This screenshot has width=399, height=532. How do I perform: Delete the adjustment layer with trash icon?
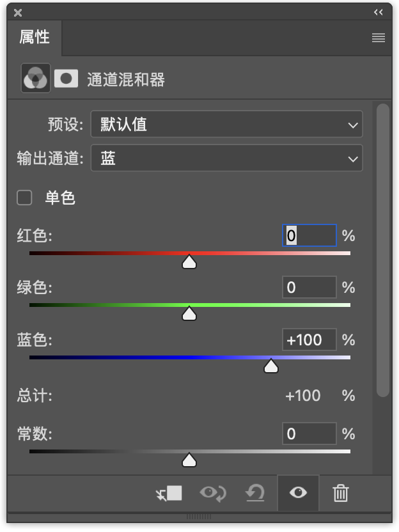[341, 493]
